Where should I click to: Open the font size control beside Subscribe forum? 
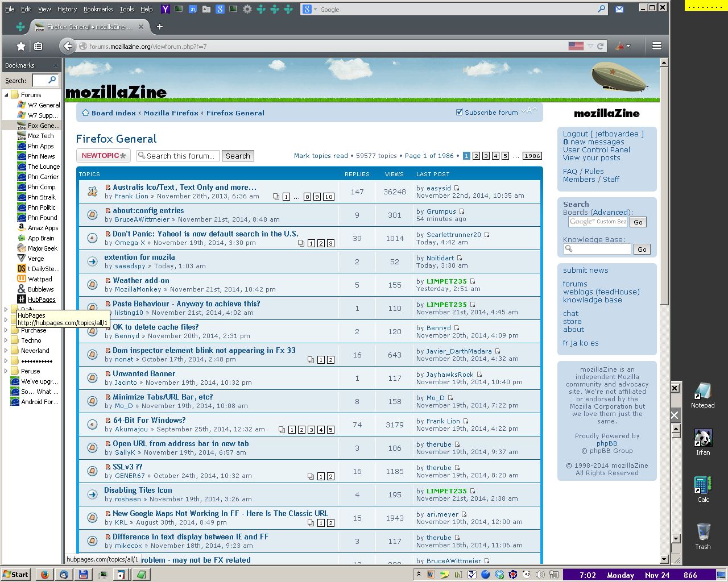(529, 110)
